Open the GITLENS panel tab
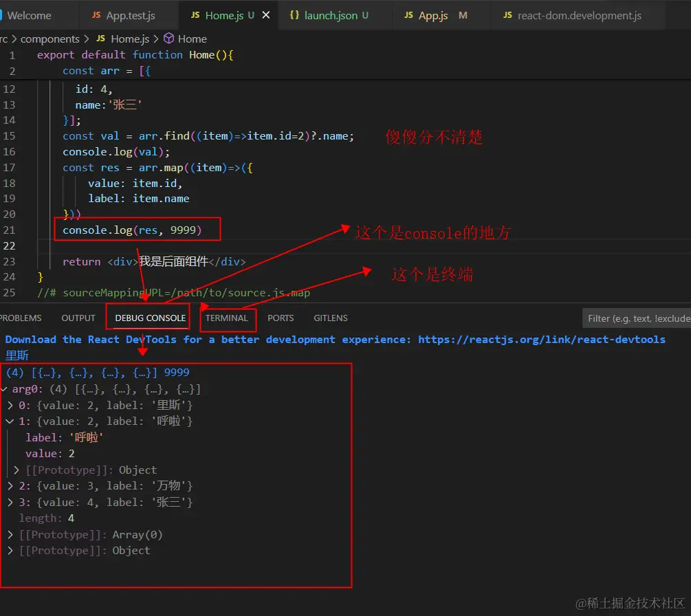This screenshot has height=616, width=691. tap(331, 318)
